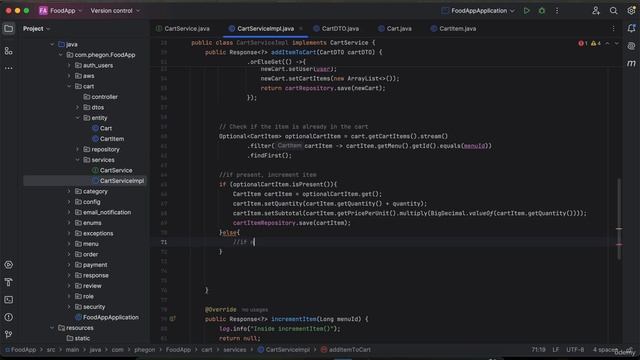Open the Problems tool window icon

point(9,317)
